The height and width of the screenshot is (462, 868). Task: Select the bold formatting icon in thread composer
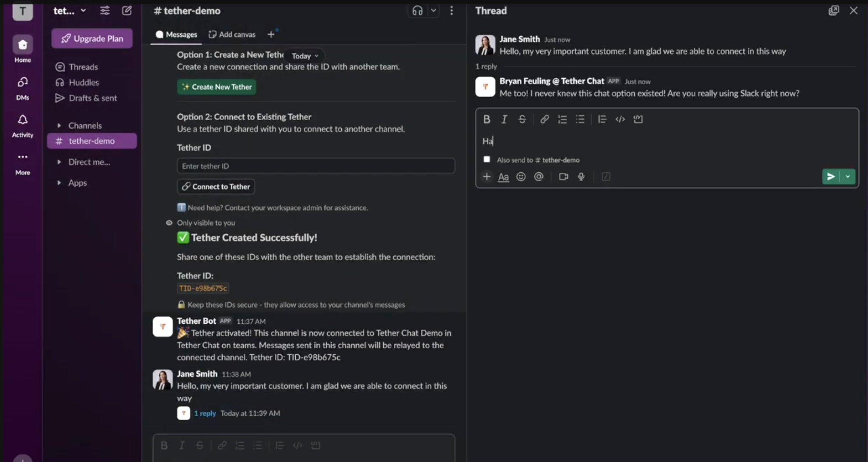[x=487, y=119]
